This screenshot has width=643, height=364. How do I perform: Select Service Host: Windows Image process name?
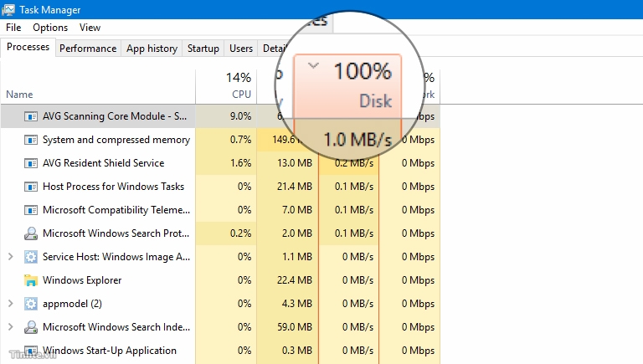pos(116,257)
